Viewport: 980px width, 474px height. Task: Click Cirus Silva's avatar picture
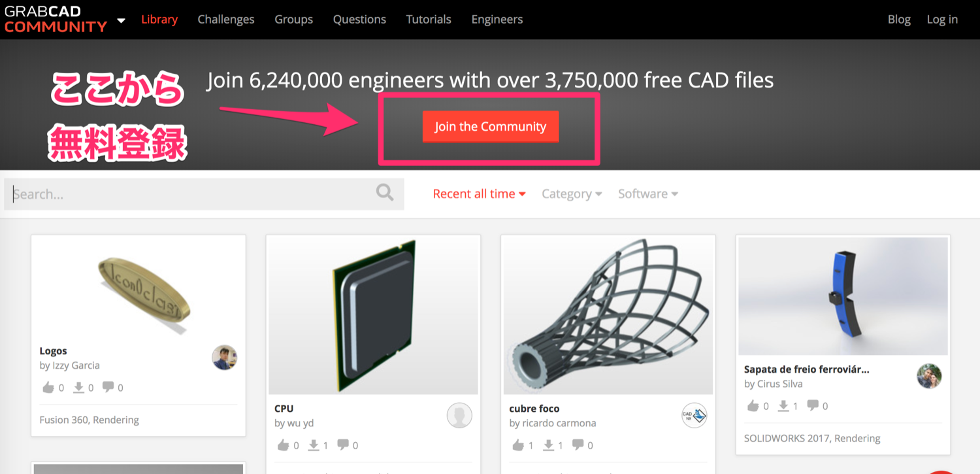pos(929,376)
